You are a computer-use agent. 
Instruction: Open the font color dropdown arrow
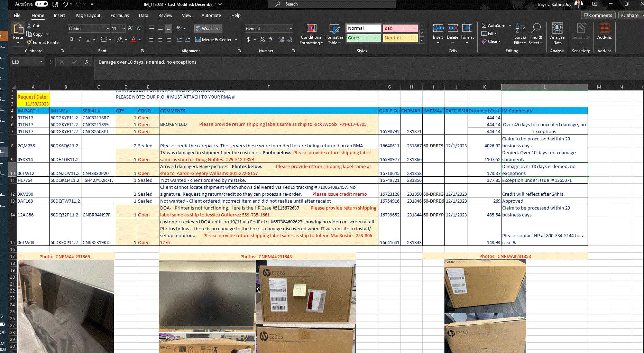pyautogui.click(x=139, y=39)
